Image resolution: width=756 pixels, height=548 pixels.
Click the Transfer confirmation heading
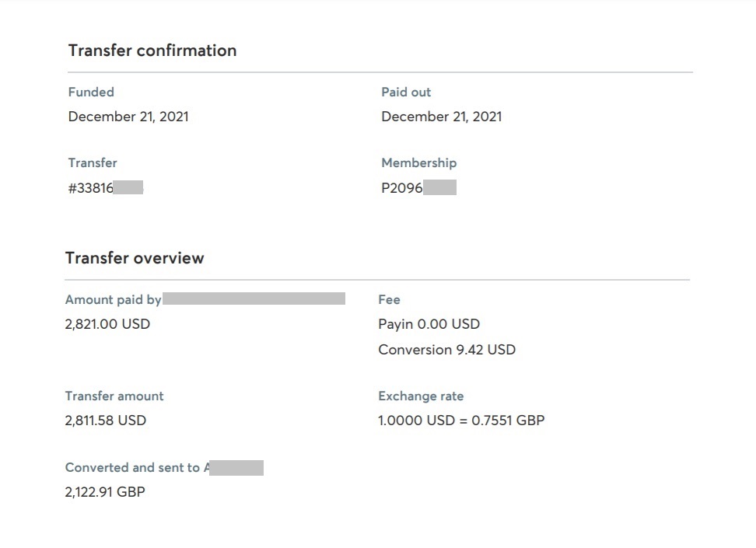(x=152, y=51)
